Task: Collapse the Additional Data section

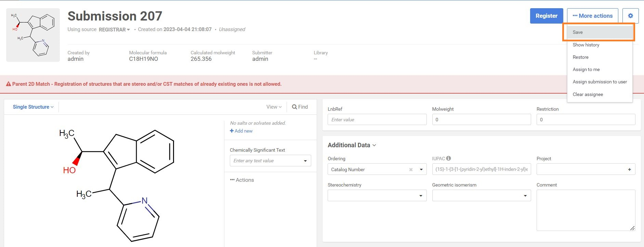Action: (x=352, y=145)
